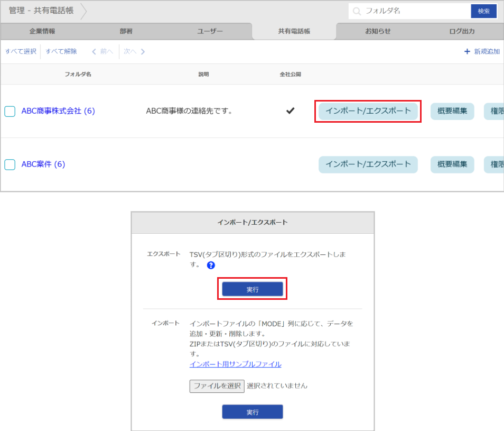Check the checkbox for ABC案件 row
The width and height of the screenshot is (504, 431).
click(10, 164)
